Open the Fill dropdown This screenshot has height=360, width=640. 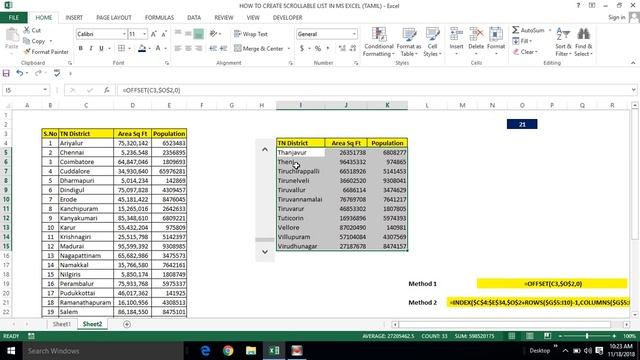pyautogui.click(x=522, y=41)
